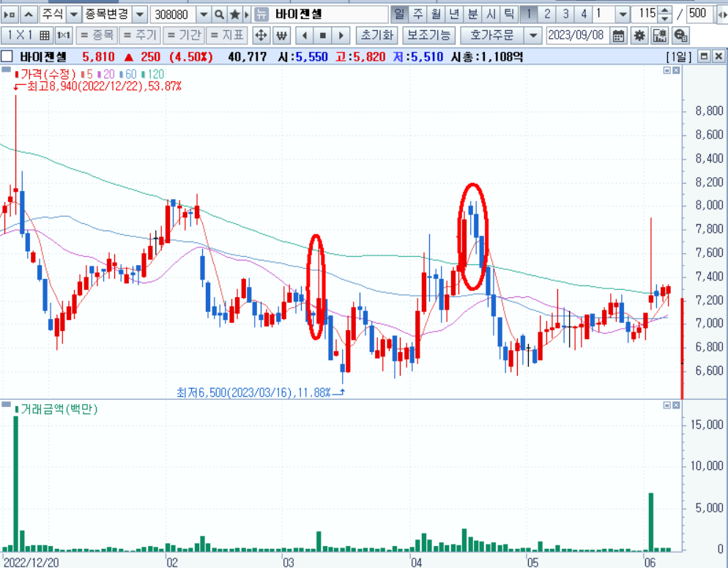Click the left-right scroll arrows icon at top right
The image size is (728, 568).
click(x=722, y=15)
